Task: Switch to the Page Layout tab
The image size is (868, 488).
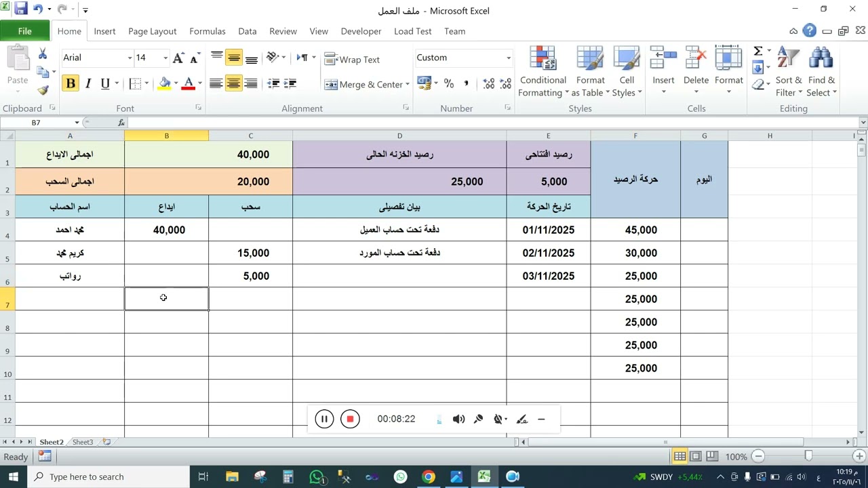Action: (152, 31)
